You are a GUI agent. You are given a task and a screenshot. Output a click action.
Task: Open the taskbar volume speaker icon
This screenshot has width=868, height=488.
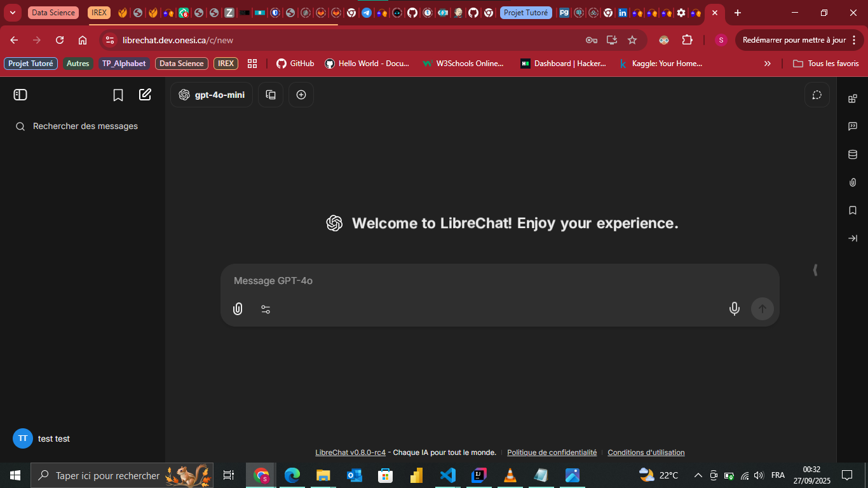[758, 475]
